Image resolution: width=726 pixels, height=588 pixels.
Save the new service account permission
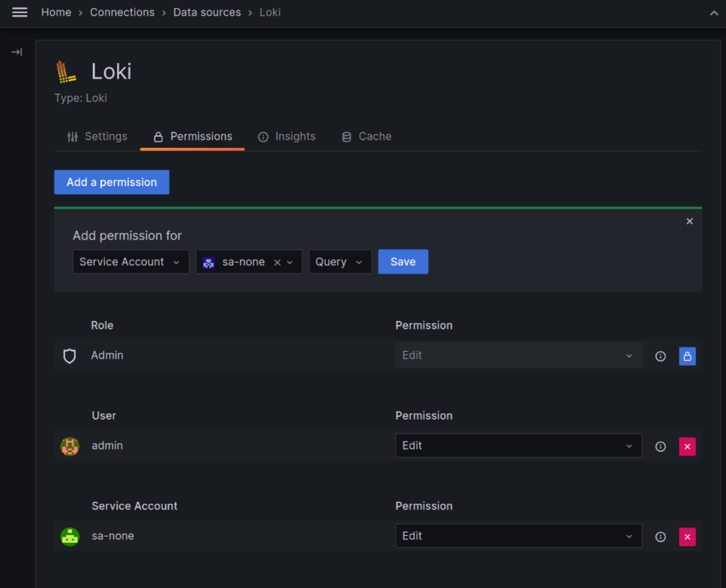pyautogui.click(x=403, y=261)
